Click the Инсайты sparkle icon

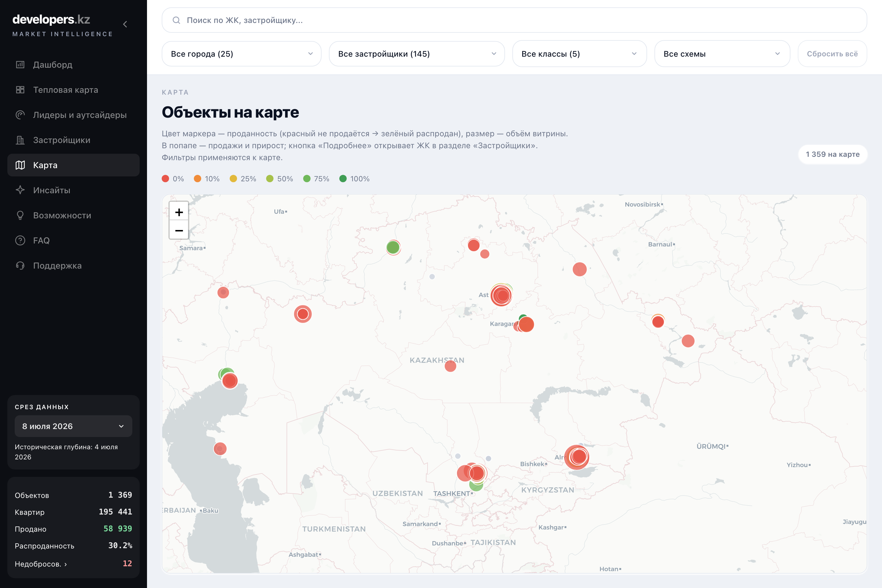(20, 190)
